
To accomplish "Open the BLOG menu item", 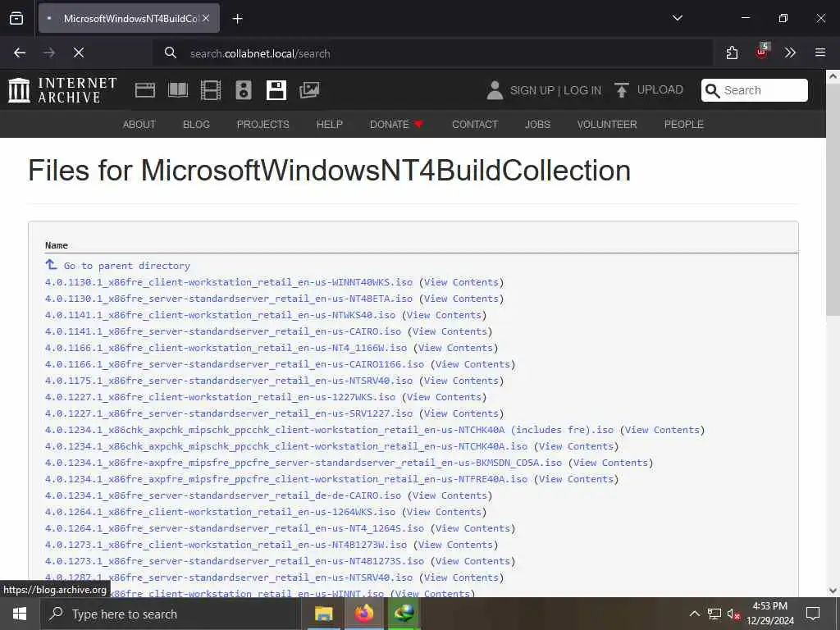I will 196,125.
